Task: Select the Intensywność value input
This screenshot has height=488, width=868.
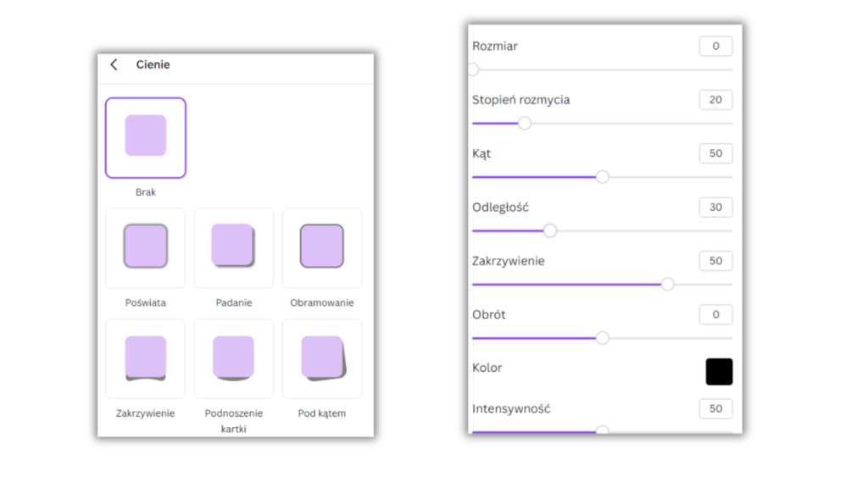Action: 715,409
